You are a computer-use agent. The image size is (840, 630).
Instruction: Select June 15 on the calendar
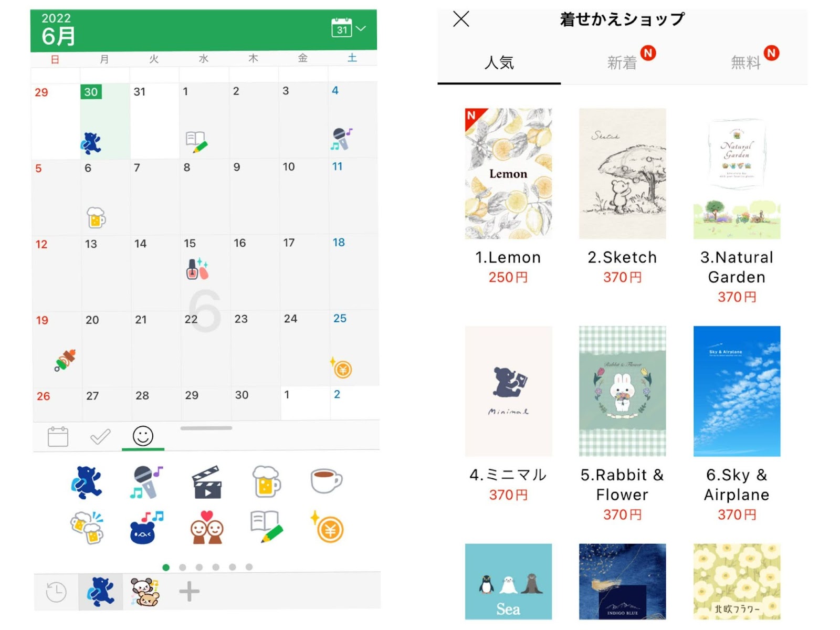[204, 272]
